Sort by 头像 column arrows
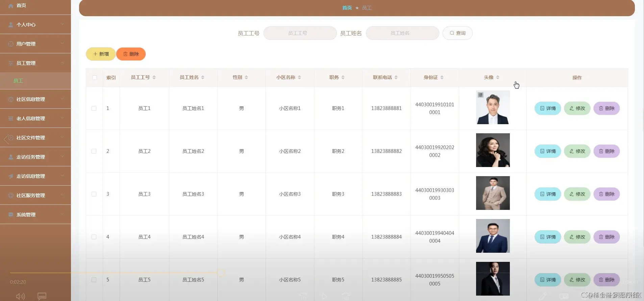This screenshot has height=301, width=644. click(x=498, y=77)
